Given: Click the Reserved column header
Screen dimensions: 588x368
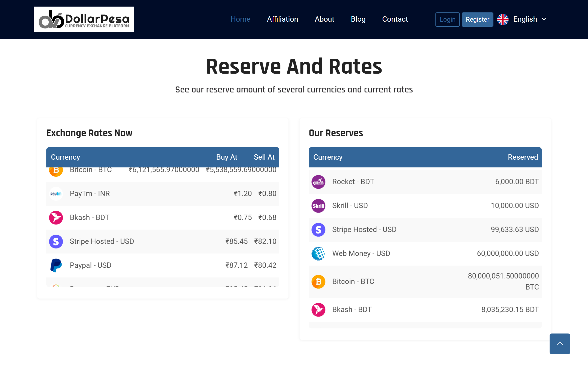Looking at the screenshot, I should coord(523,157).
